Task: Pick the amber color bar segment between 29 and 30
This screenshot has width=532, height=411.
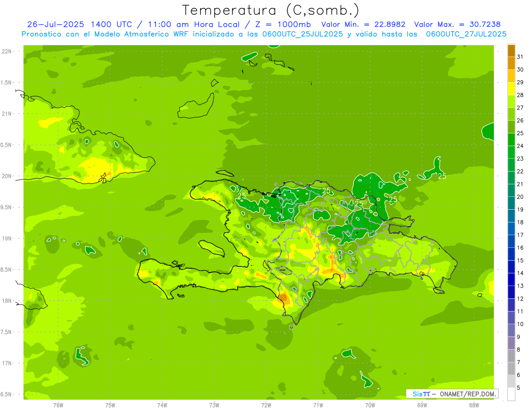Action: point(511,76)
